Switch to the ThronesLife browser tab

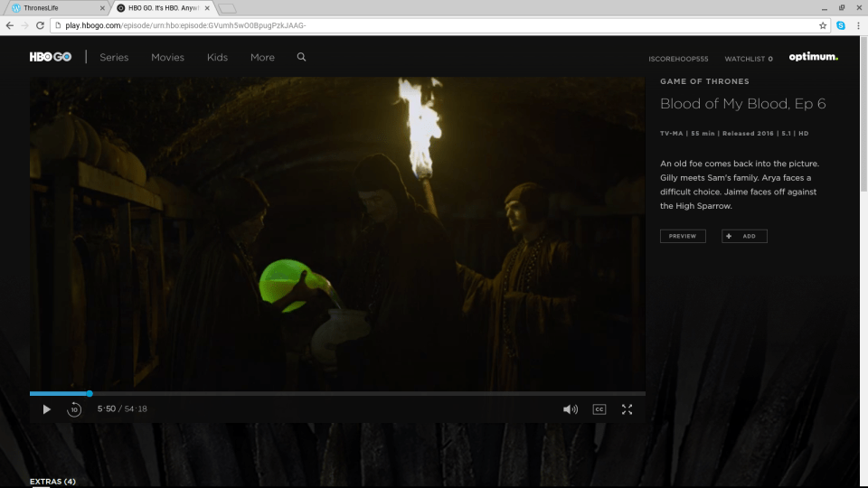point(54,7)
